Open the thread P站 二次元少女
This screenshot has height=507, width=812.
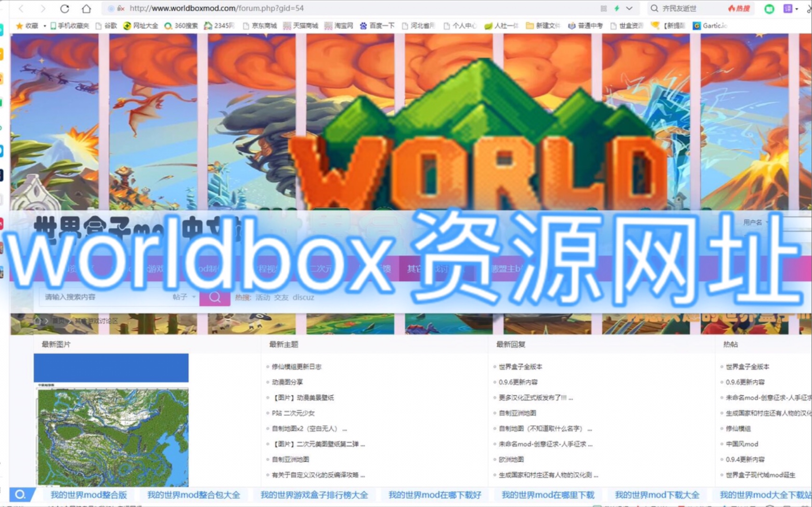tap(294, 413)
